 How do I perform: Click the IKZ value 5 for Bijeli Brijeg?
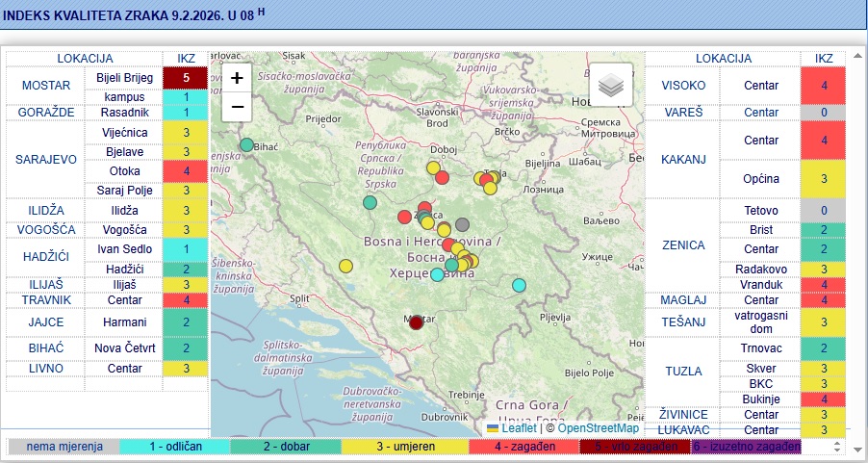186,77
